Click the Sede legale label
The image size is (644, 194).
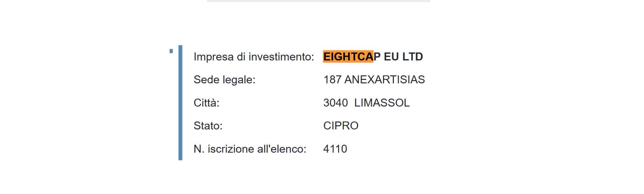(x=224, y=80)
